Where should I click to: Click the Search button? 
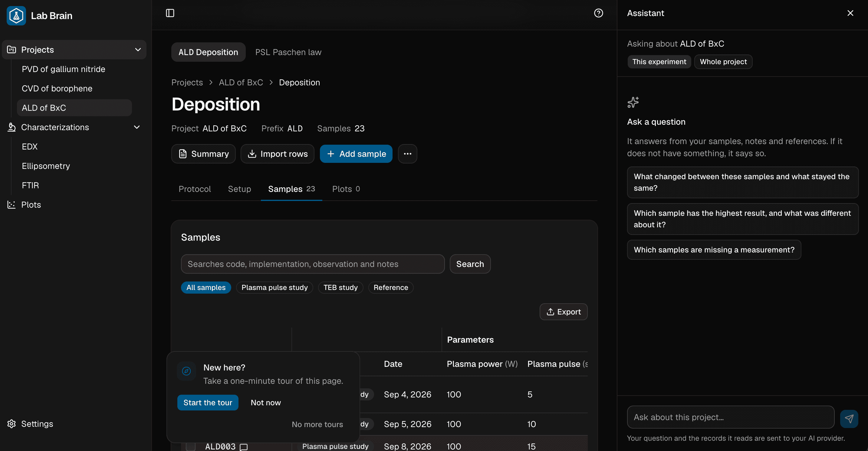[470, 264]
